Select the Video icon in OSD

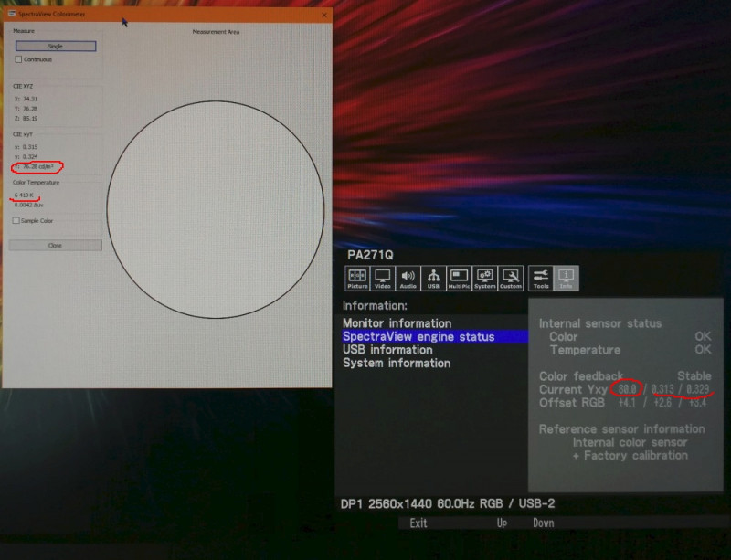click(x=383, y=278)
